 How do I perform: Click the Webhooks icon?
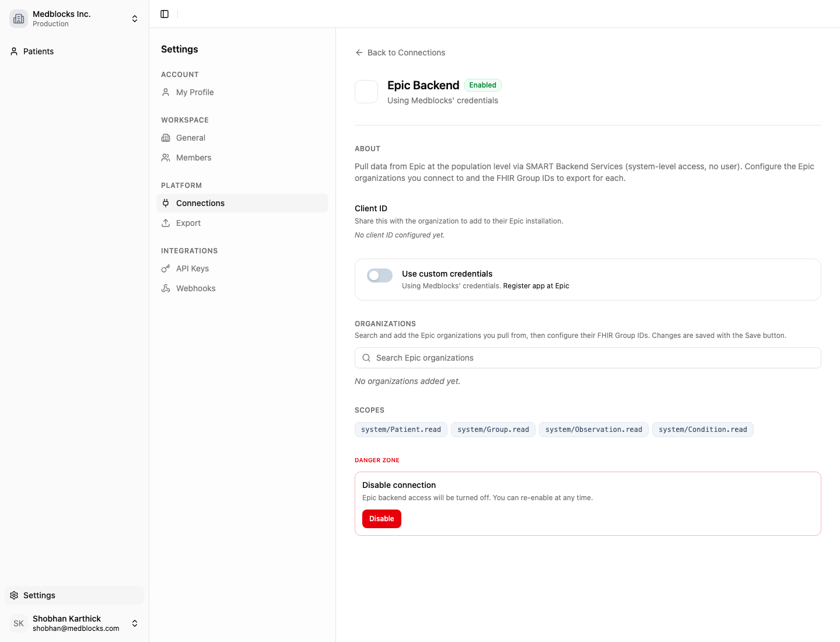[166, 288]
